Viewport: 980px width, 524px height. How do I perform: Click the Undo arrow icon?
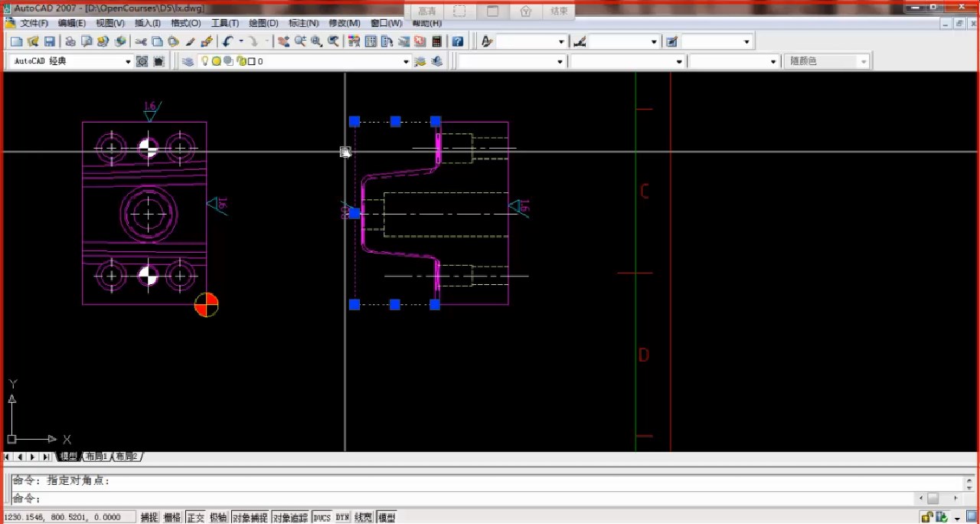tap(227, 41)
